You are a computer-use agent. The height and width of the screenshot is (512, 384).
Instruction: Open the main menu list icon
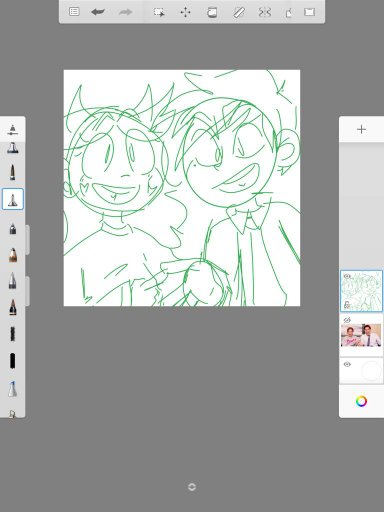[74, 12]
